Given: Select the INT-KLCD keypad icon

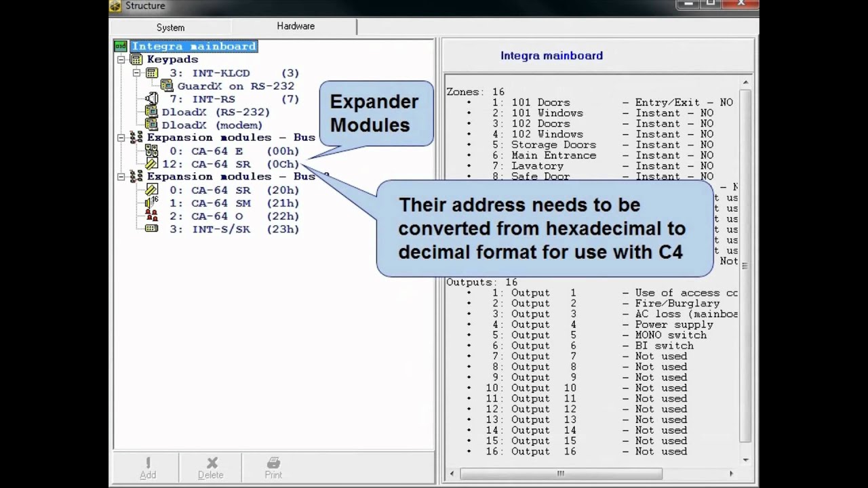Looking at the screenshot, I should point(151,73).
